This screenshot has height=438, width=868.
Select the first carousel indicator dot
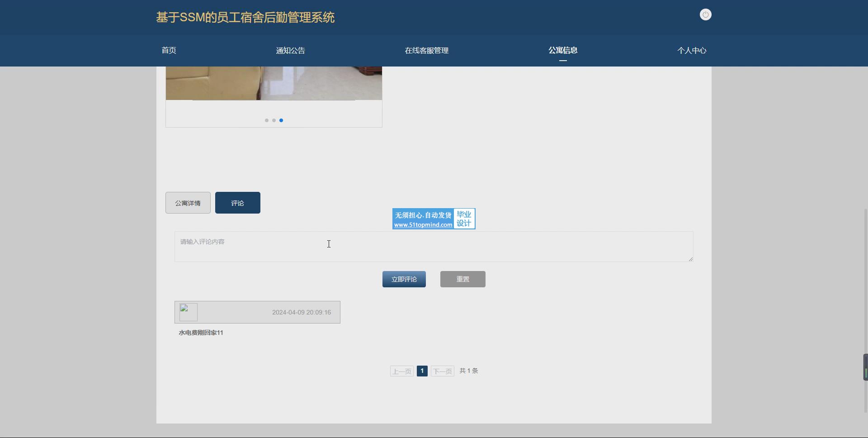(x=267, y=120)
